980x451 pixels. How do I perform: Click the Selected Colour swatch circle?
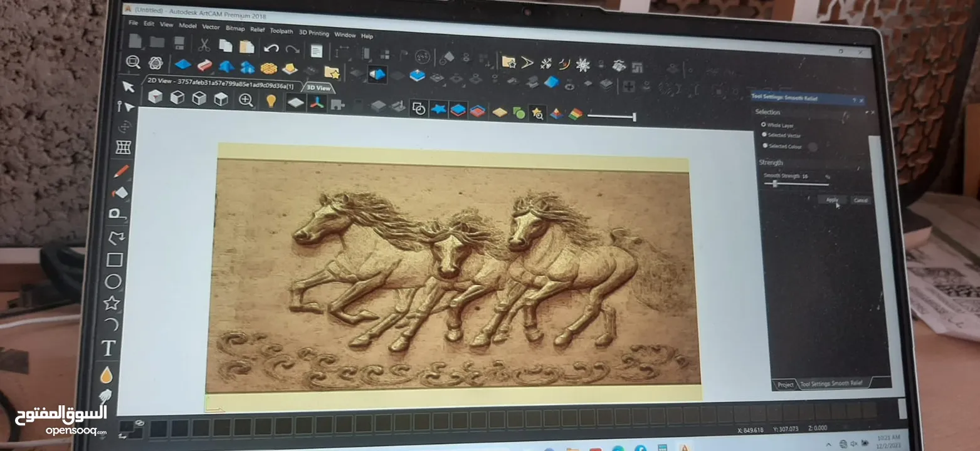813,147
